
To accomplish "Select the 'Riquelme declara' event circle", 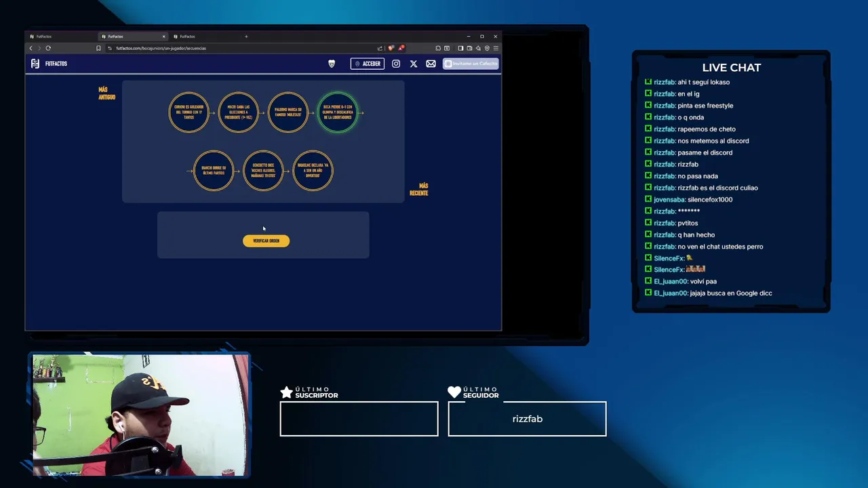I will pyautogui.click(x=313, y=171).
